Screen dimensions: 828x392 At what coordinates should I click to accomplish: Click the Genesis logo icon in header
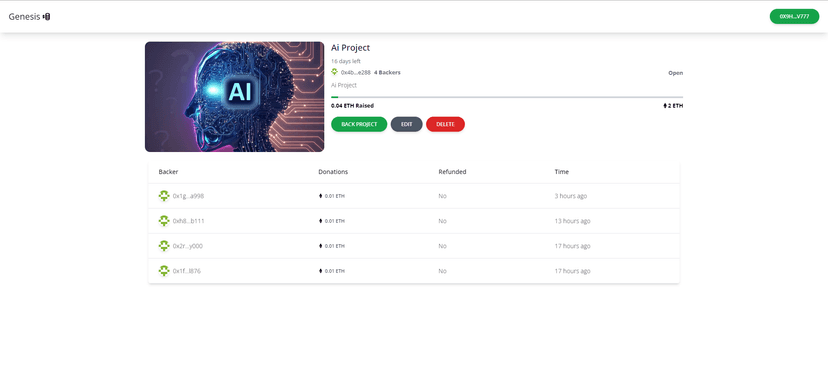(46, 17)
